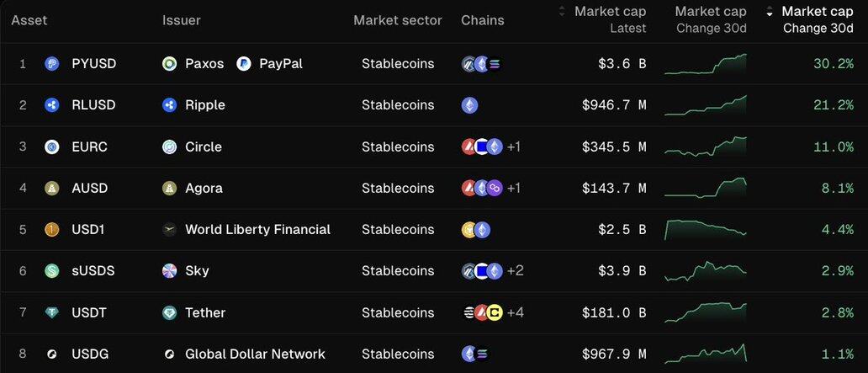Viewport: 868px width, 373px height.
Task: Click the Asset column header
Action: pos(29,20)
